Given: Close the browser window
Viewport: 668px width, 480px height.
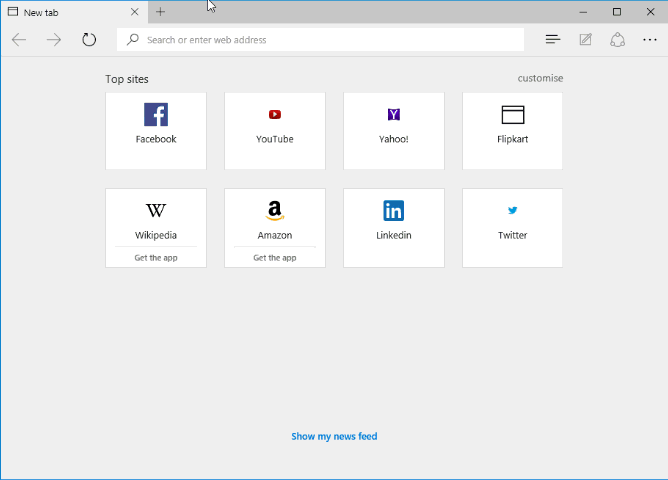Looking at the screenshot, I should tap(650, 12).
